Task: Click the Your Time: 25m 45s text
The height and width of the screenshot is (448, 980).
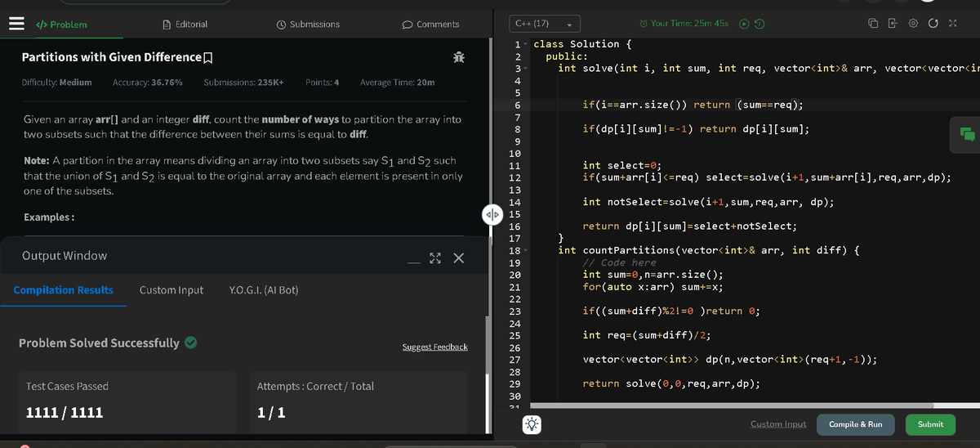Action: click(690, 23)
